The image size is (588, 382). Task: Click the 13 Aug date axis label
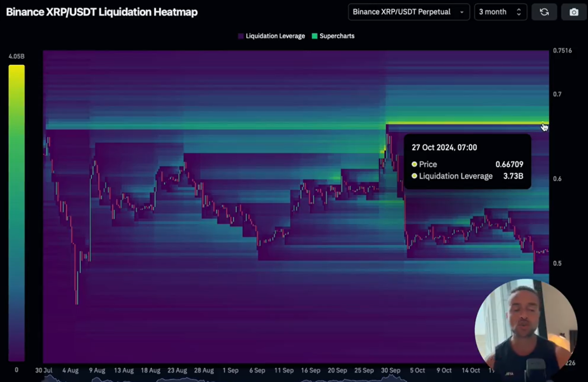pos(124,370)
